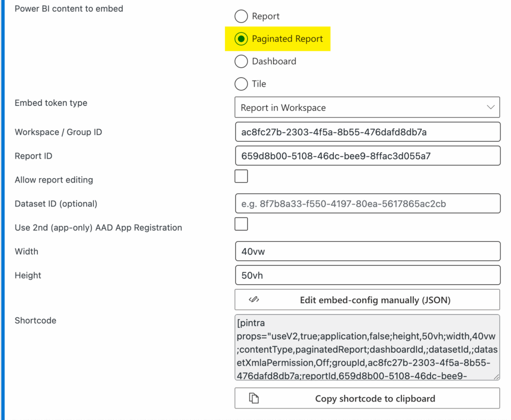Click the Workspace / Group ID field

pyautogui.click(x=367, y=132)
